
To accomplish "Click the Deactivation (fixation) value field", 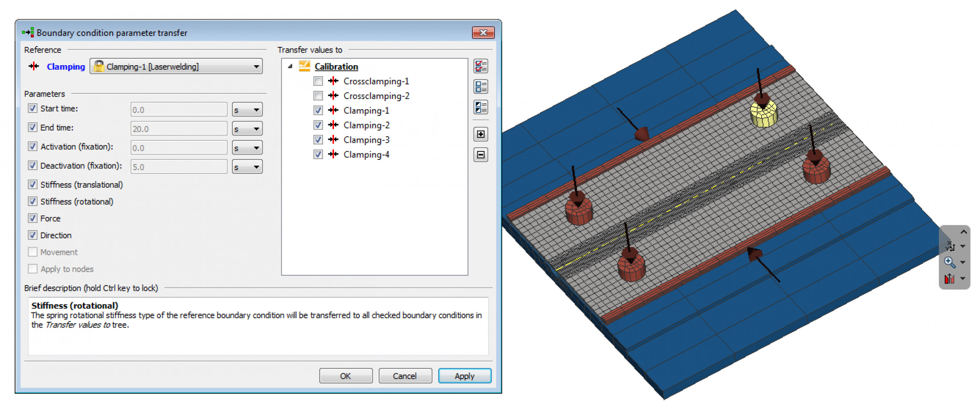I will [x=179, y=167].
